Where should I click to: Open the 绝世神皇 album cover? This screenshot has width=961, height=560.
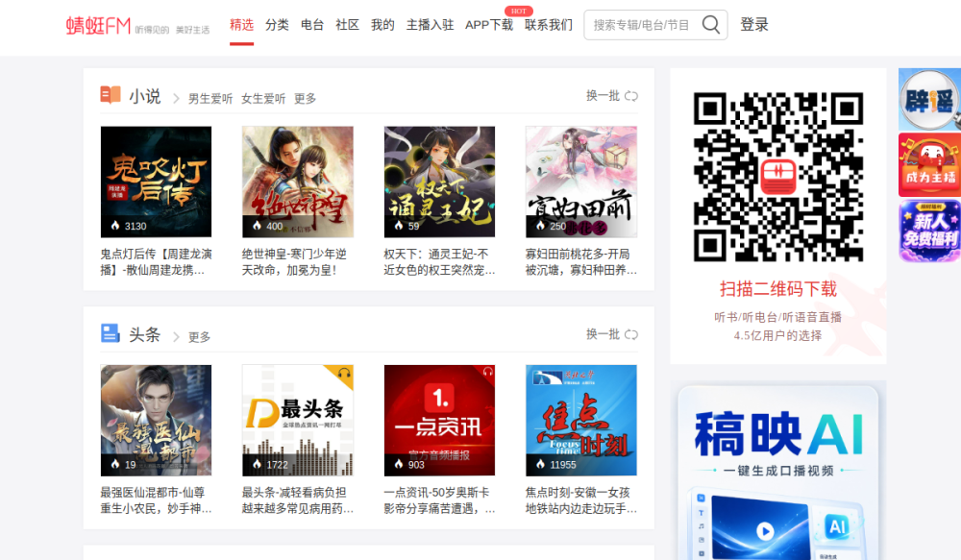[298, 182]
